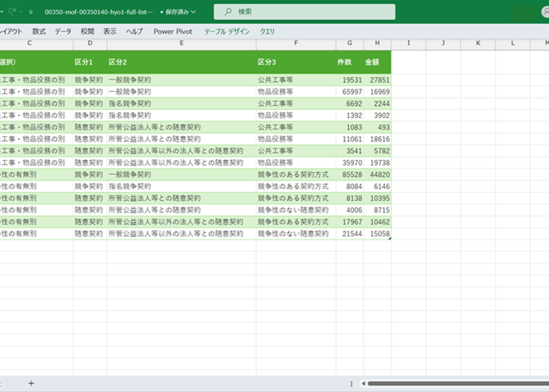549x392 pixels.
Task: Select cell with value 10395
Action: (x=377, y=198)
